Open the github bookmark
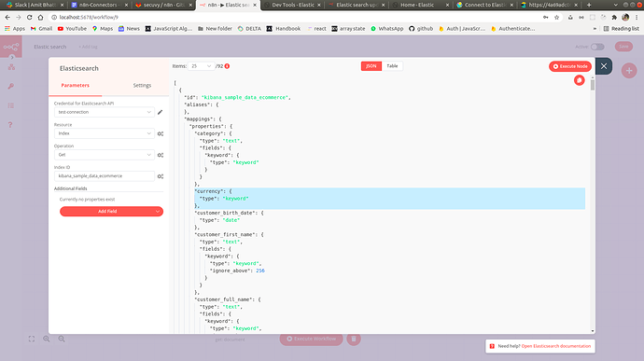The image size is (644, 361). (x=421, y=29)
